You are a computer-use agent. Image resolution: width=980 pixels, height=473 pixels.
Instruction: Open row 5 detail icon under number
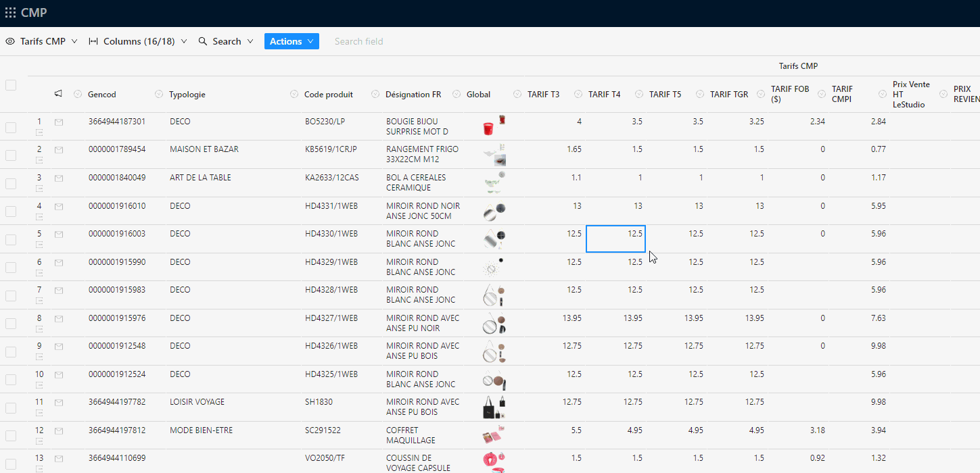coord(39,245)
